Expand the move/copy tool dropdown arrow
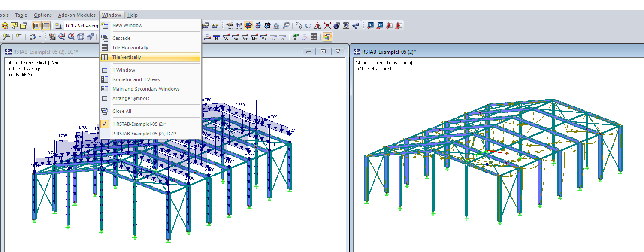 point(40,37)
